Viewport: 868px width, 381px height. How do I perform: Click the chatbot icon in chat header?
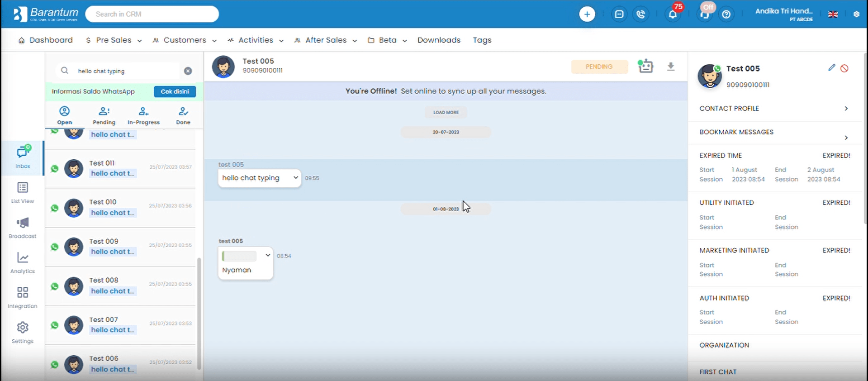click(x=645, y=67)
